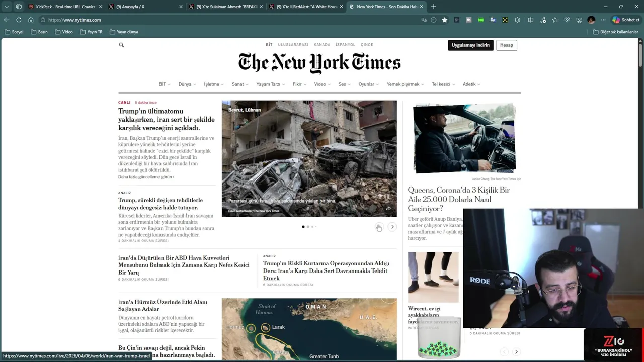
Task: Go back with the browser back arrow
Action: click(x=7, y=20)
